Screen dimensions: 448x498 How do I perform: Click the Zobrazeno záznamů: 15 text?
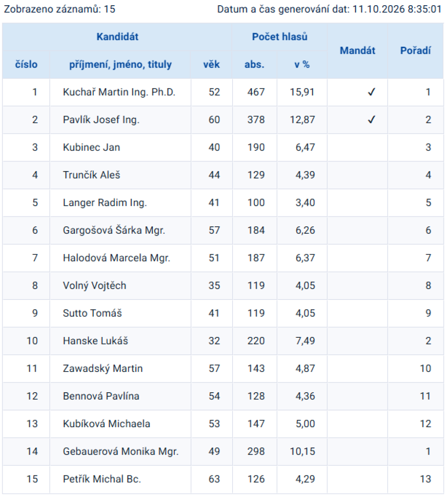coord(60,9)
